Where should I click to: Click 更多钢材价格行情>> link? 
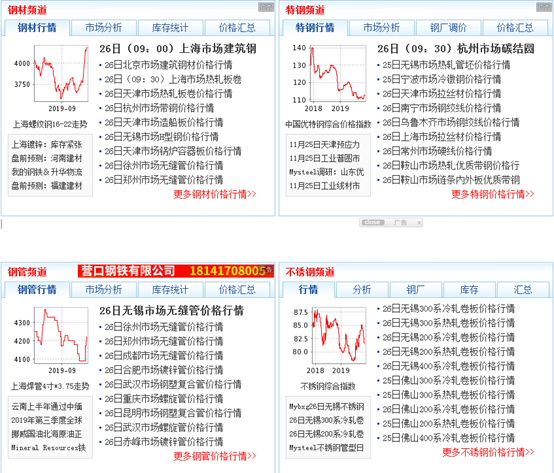tap(215, 194)
